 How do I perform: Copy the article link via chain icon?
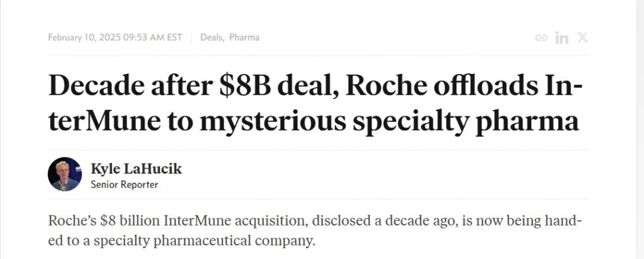click(x=541, y=38)
